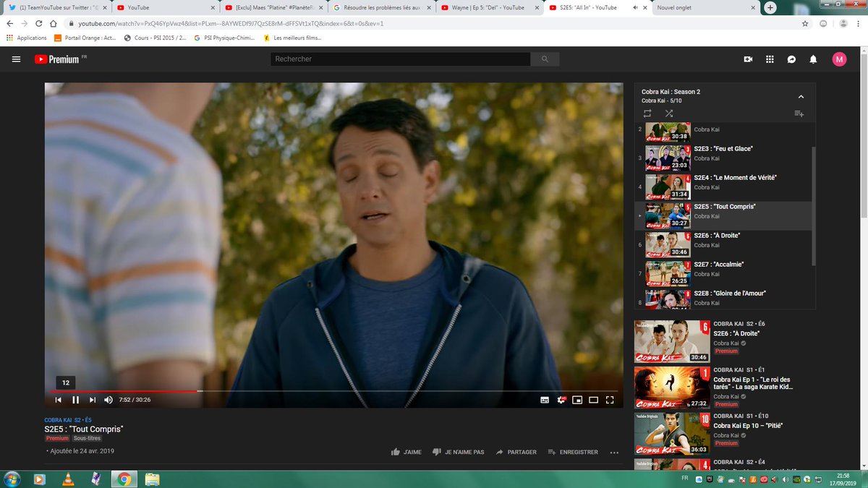Image resolution: width=868 pixels, height=488 pixels.
Task: Open the Cobra Kai Ep 1 "Le roi des tarés" recommendation
Action: pyautogui.click(x=725, y=388)
